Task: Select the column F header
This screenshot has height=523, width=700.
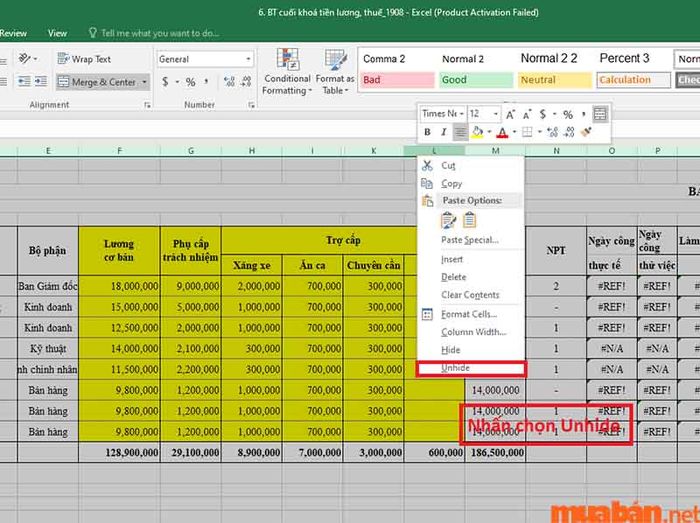Action: click(119, 151)
